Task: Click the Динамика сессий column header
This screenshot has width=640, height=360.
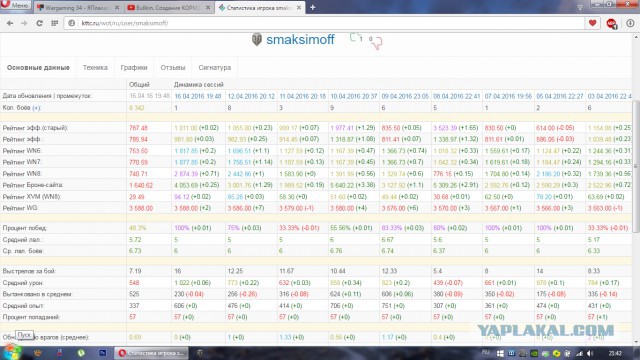Action: [x=198, y=84]
